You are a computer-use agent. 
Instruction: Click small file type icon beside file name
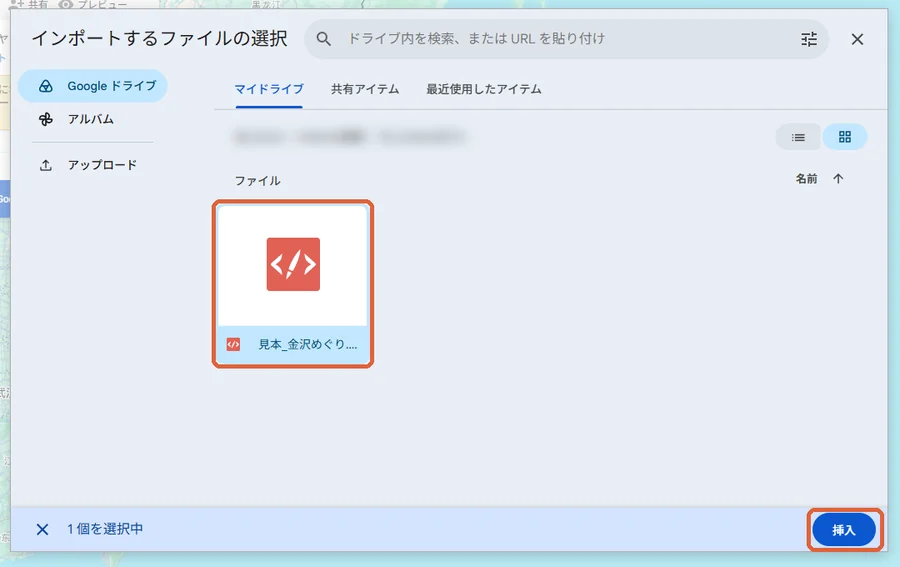(233, 344)
